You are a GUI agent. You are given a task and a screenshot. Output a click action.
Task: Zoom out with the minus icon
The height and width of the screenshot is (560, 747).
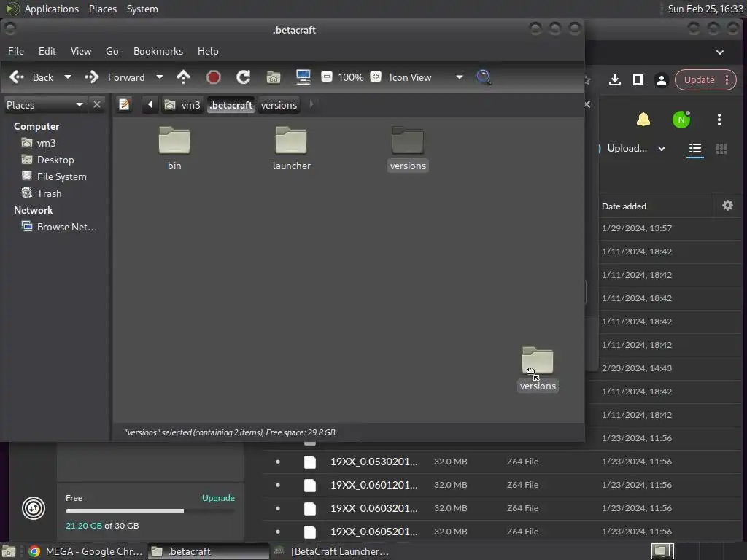click(x=327, y=77)
